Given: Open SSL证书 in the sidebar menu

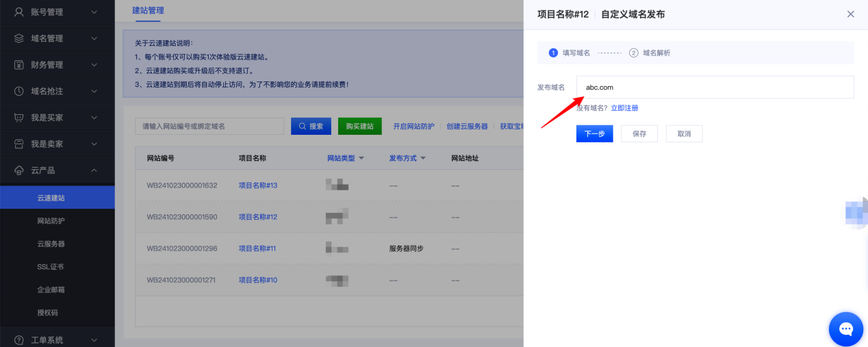Looking at the screenshot, I should pos(51,266).
